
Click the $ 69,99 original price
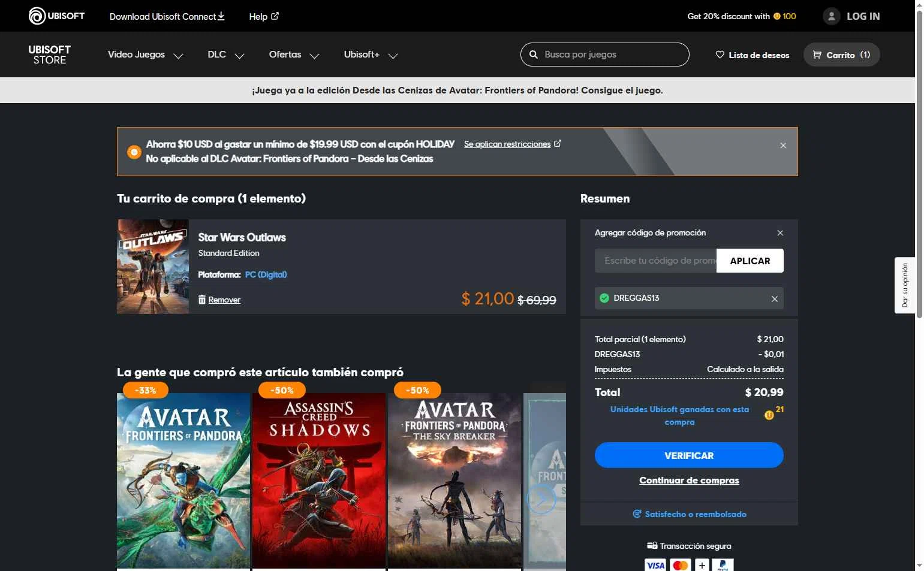coord(537,300)
